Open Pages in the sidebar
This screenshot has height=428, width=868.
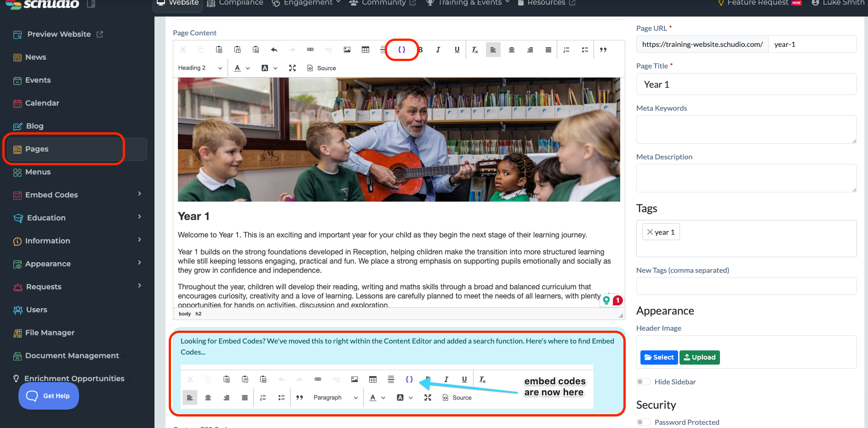point(77,149)
